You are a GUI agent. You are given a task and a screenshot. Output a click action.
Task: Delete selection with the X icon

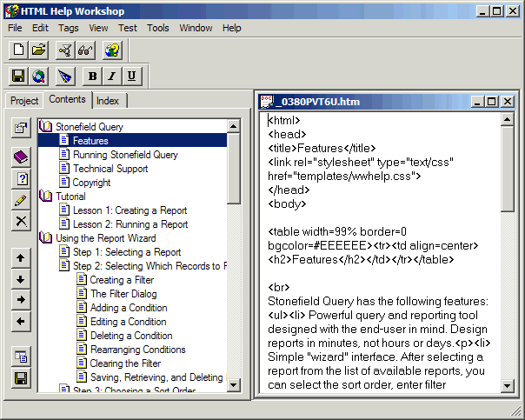(21, 221)
